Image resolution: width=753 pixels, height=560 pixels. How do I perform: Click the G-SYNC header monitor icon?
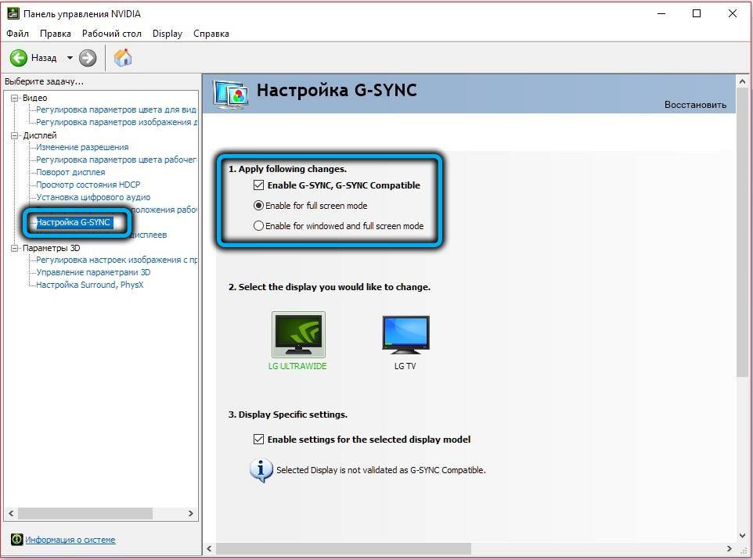(231, 92)
